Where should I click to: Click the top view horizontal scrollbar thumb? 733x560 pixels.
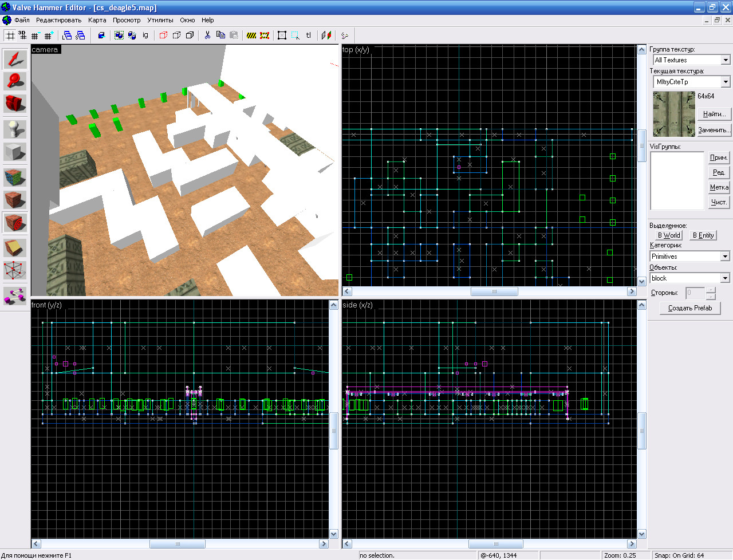(x=494, y=291)
